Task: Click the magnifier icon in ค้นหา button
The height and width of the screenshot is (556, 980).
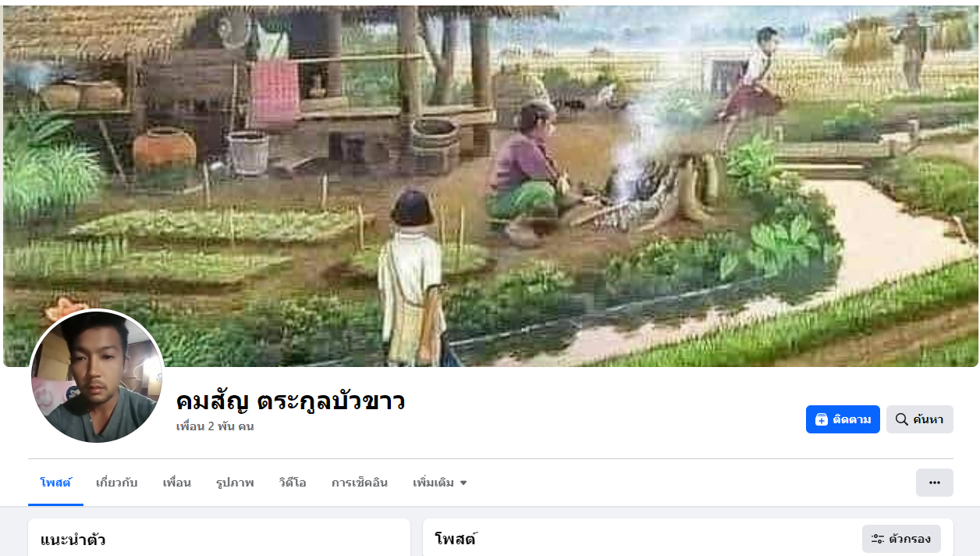Action: pos(901,419)
